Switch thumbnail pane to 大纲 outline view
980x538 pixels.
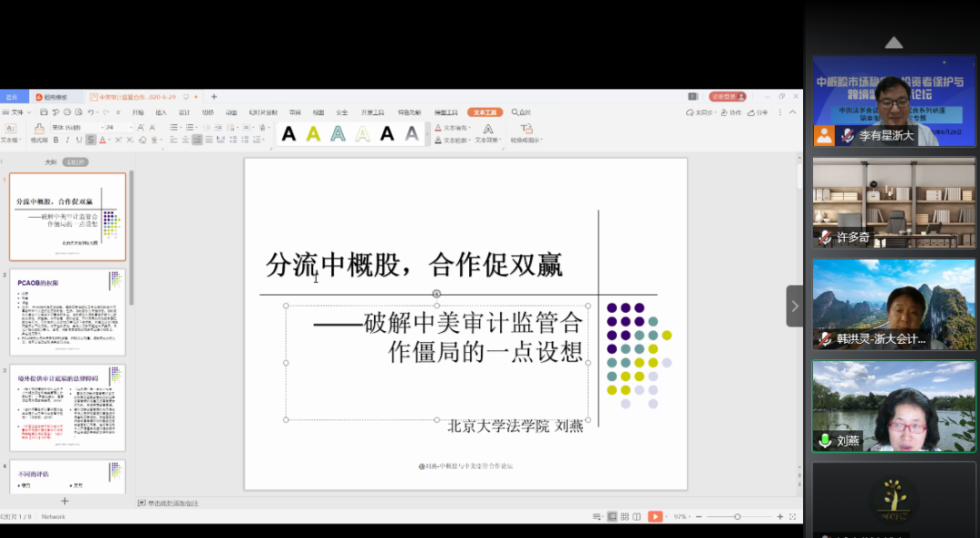(50, 161)
